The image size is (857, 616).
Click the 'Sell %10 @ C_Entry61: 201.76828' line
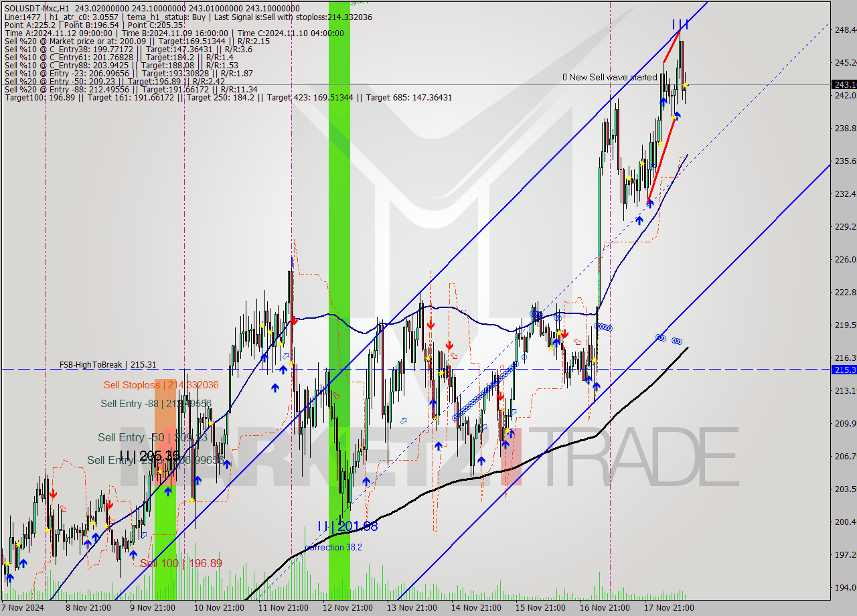[119, 57]
